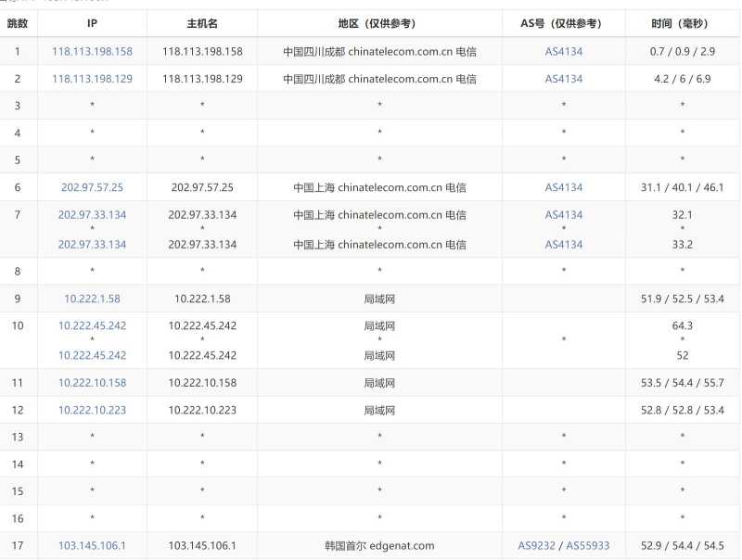Click the AS4134 link on hop 1
The image size is (742, 560).
[564, 51]
